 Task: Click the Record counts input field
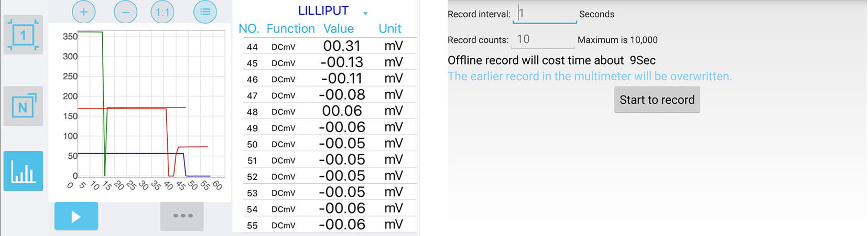(542, 39)
